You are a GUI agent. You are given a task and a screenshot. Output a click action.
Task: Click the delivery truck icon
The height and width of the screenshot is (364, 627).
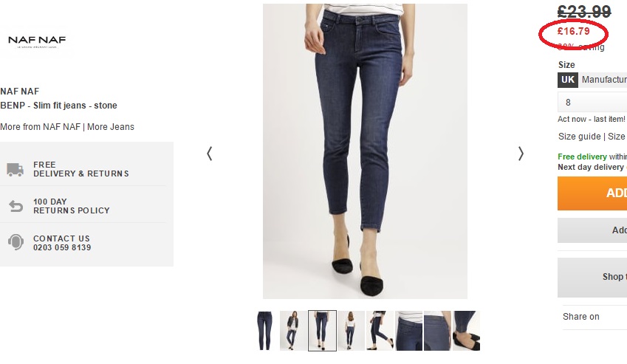(15, 169)
